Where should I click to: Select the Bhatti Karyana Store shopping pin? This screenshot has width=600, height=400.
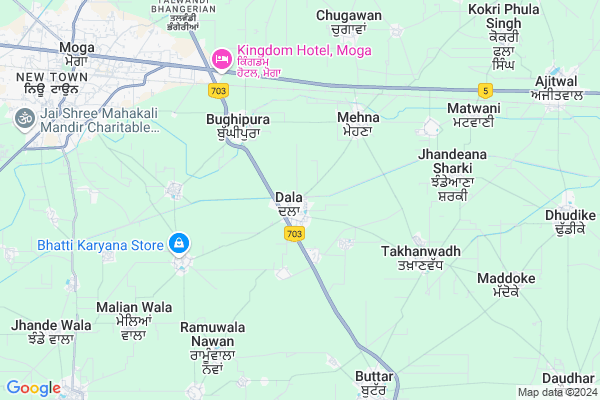tap(179, 243)
